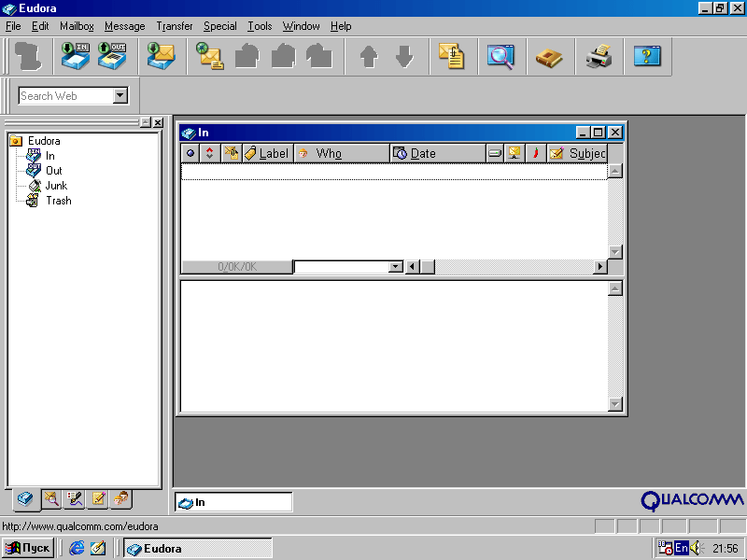The width and height of the screenshot is (747, 560).
Task: Expand the Search Web dropdown arrow
Action: (x=120, y=96)
